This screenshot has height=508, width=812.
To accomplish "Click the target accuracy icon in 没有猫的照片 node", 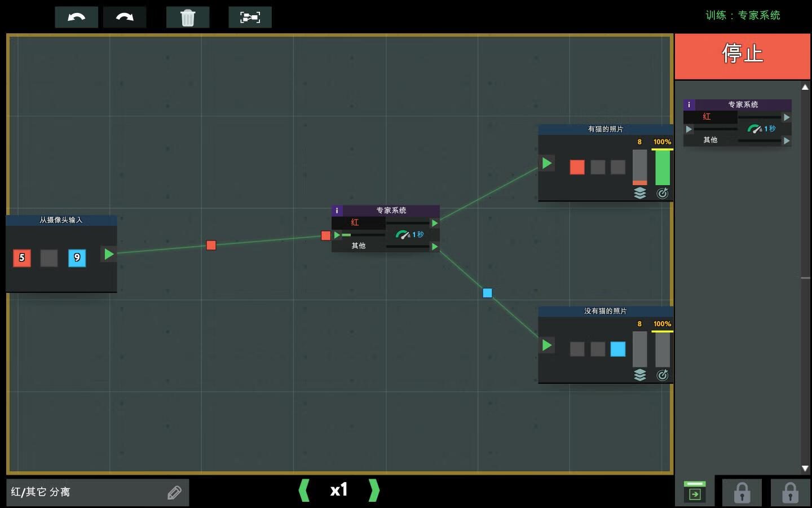I will (x=663, y=375).
